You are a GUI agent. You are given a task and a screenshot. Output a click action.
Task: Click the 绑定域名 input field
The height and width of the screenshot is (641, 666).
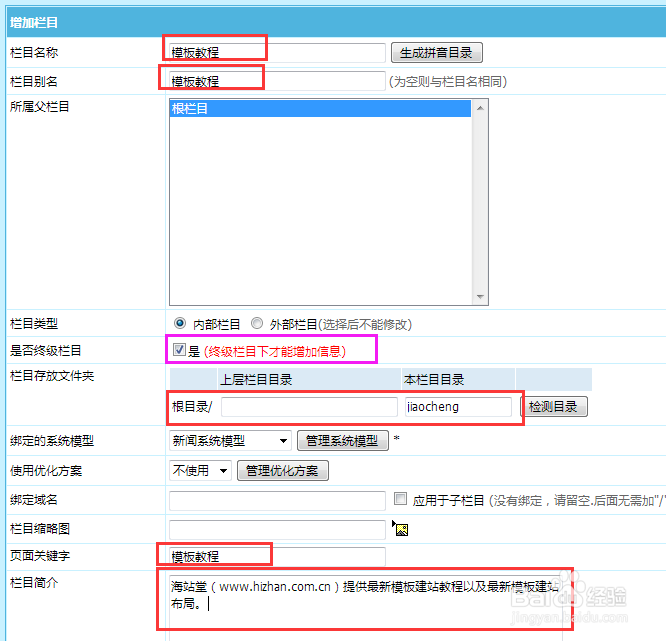277,500
